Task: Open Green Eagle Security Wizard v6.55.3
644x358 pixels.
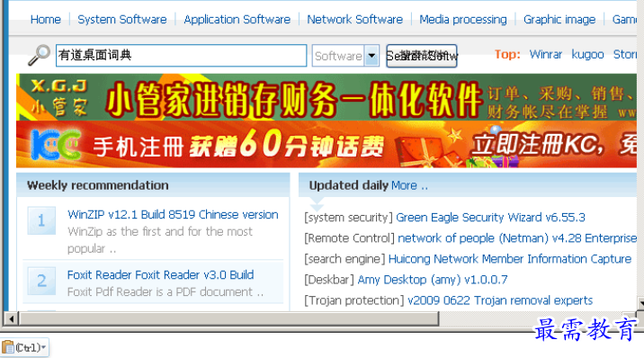Action: click(x=490, y=217)
